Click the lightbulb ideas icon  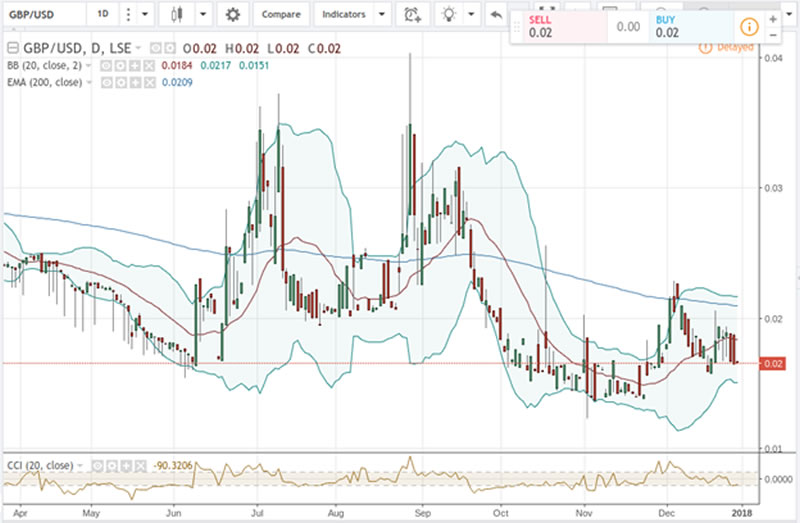[x=451, y=15]
